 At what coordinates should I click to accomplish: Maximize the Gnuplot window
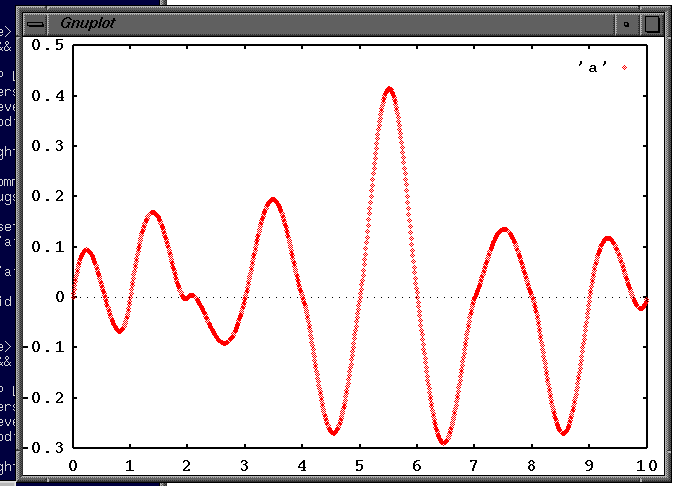pyautogui.click(x=651, y=22)
